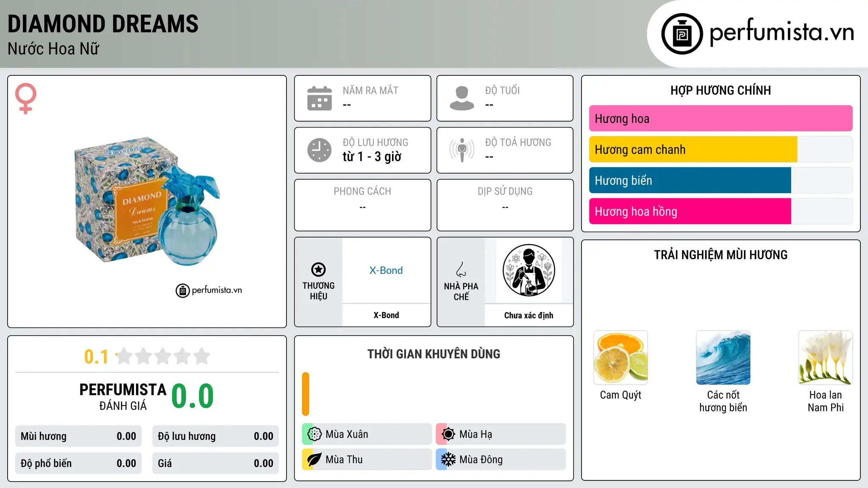Click the TRẢI NGHIỆM MÙI HƯƠNG heading

pyautogui.click(x=721, y=255)
